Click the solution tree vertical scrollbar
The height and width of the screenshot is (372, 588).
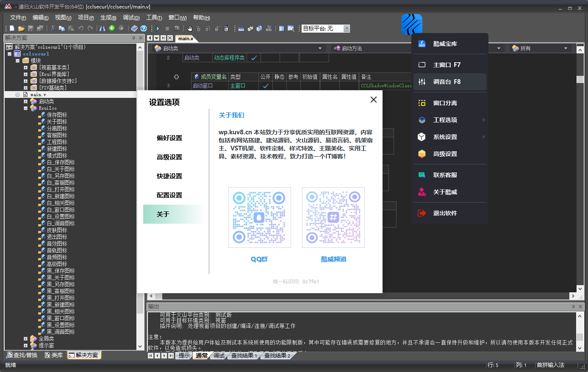[x=140, y=197]
